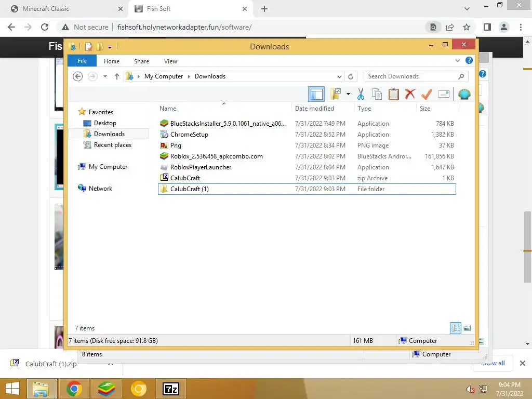Expand the My Computer breadcrumb arrow

click(189, 76)
